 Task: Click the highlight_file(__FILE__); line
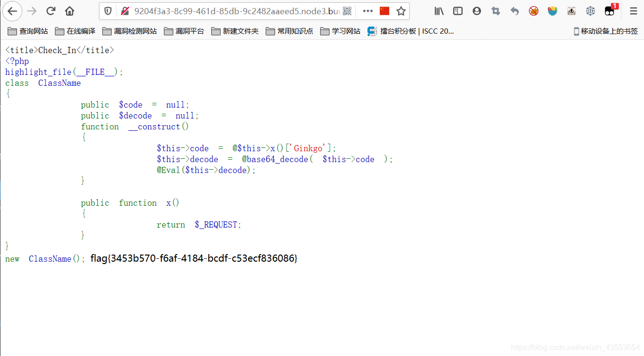pos(64,72)
